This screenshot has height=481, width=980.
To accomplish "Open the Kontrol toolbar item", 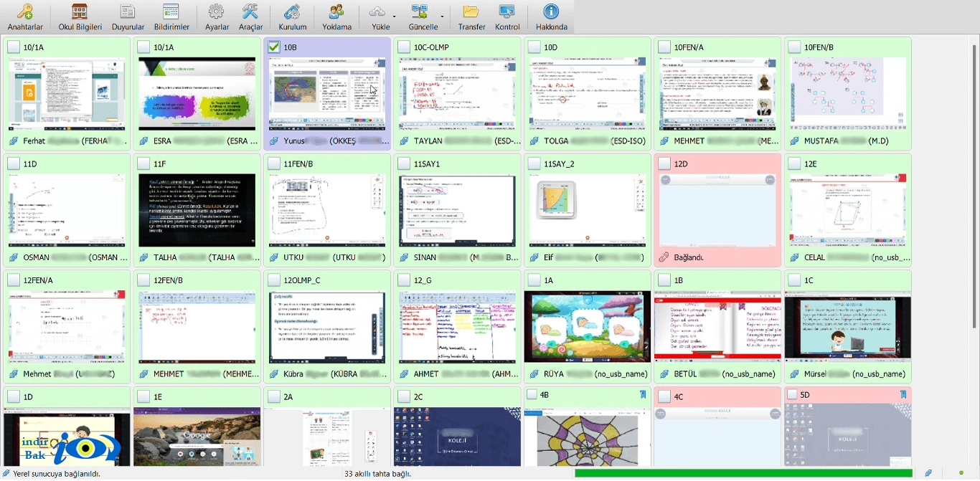I will [x=507, y=17].
